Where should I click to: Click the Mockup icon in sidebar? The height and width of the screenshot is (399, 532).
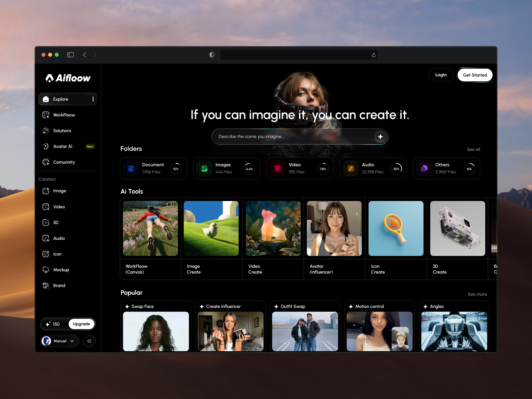coord(46,270)
